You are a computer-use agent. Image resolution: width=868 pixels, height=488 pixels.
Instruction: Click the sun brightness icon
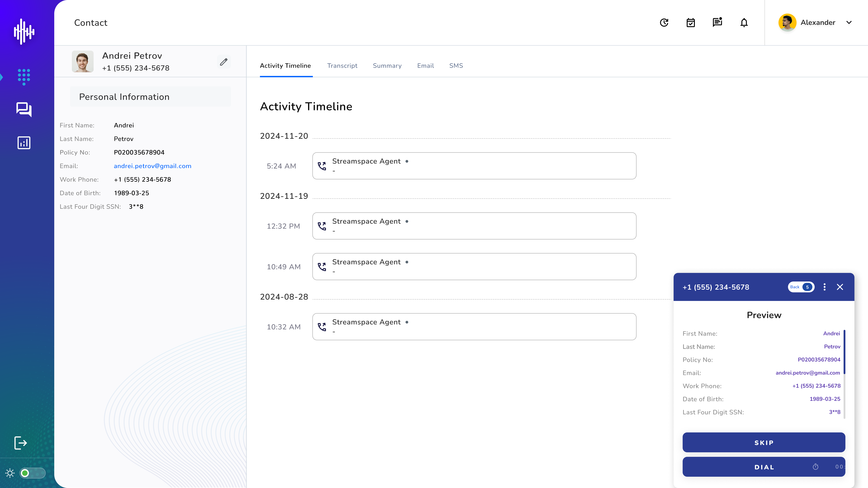coord(10,473)
